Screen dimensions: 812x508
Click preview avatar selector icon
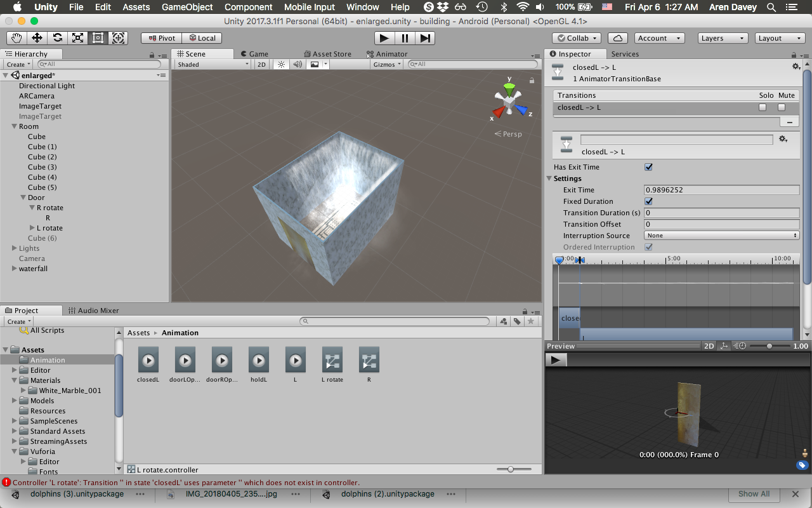point(805,453)
